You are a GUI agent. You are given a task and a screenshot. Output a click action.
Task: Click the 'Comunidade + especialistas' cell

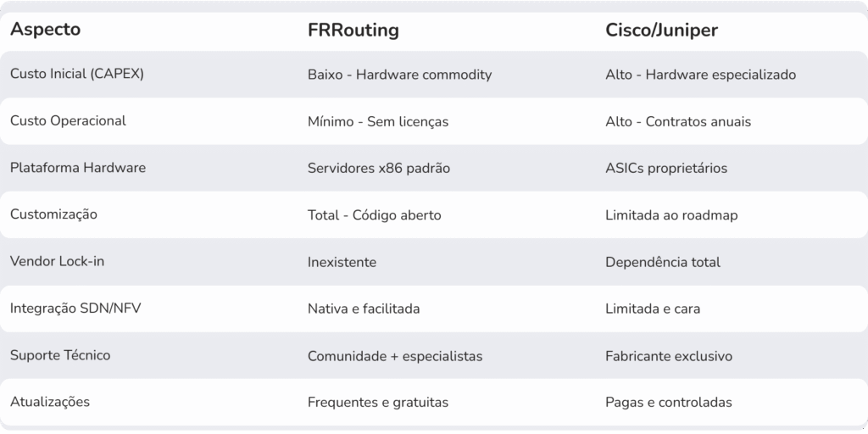395,356
